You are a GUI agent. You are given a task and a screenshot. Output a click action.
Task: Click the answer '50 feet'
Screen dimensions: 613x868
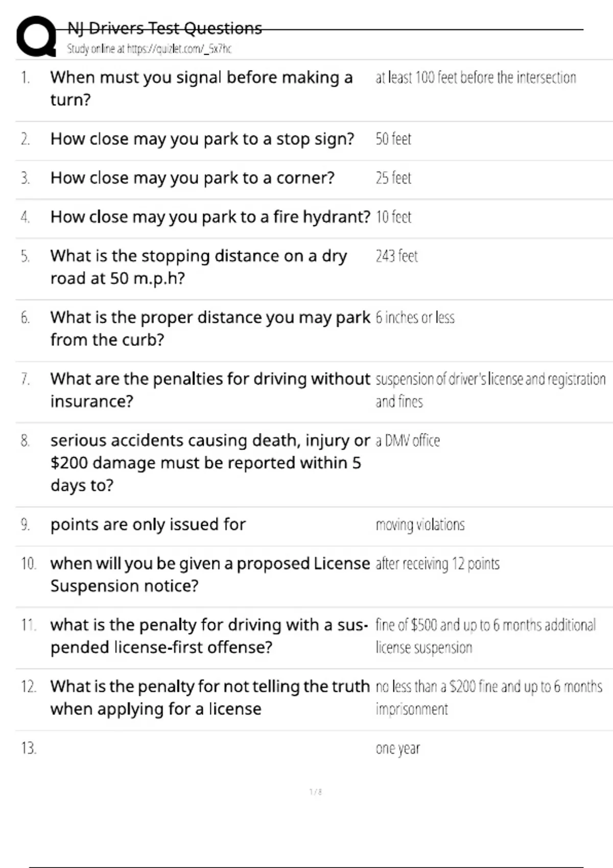pos(393,139)
